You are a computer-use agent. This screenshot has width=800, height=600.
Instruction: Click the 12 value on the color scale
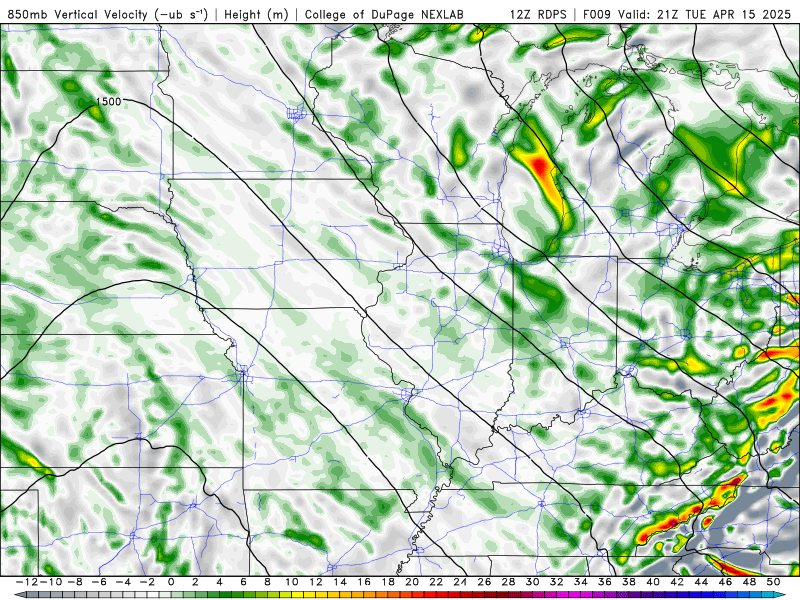coord(316,582)
